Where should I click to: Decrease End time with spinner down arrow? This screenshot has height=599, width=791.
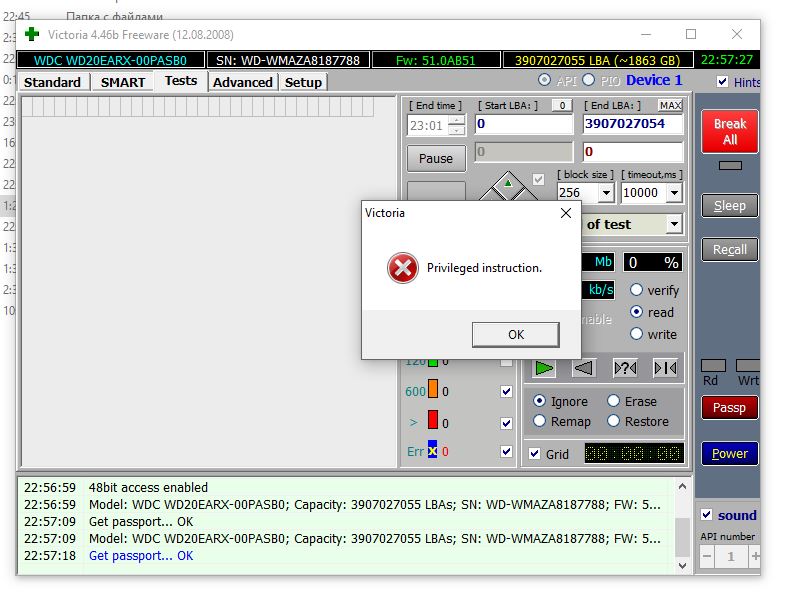(457, 130)
